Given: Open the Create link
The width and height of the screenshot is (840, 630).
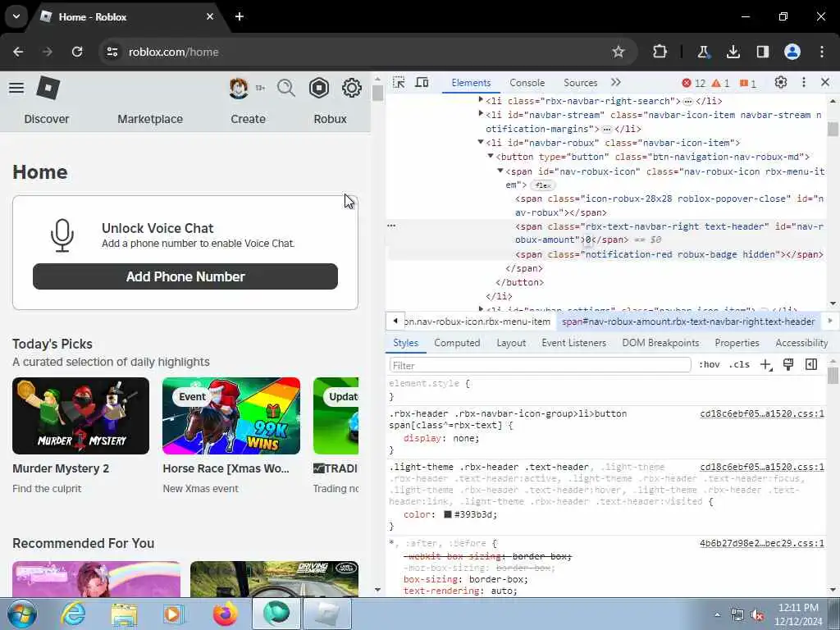Looking at the screenshot, I should (248, 119).
